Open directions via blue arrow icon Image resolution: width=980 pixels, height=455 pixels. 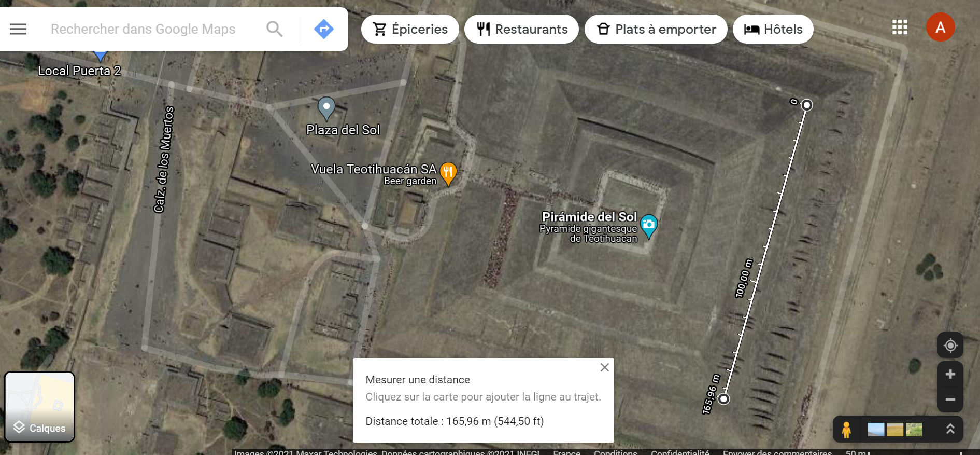[x=324, y=29]
